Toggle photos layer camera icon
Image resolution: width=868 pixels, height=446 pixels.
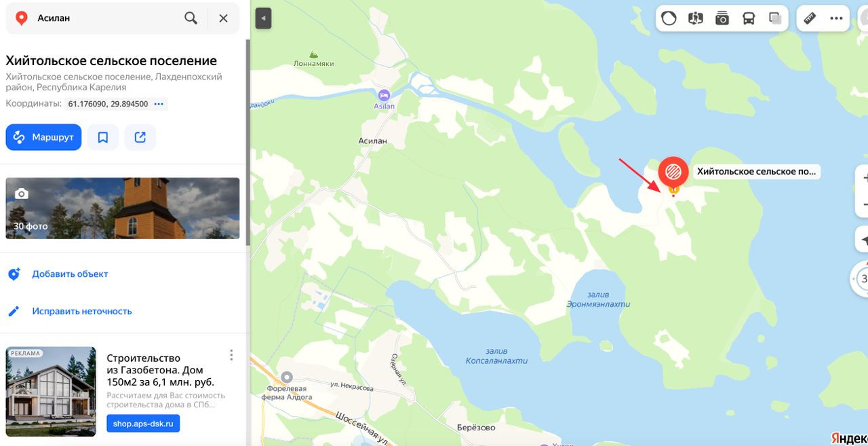(722, 18)
